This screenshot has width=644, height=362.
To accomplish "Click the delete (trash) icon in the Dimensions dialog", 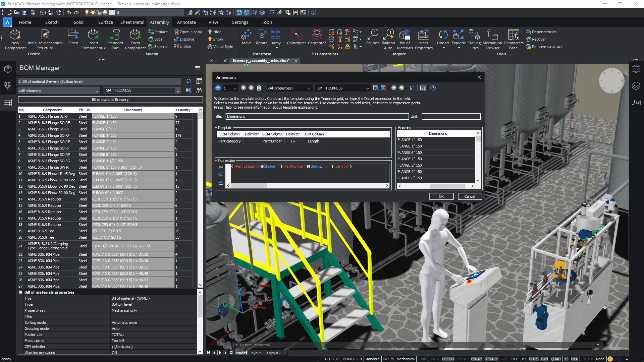I will coord(259,88).
